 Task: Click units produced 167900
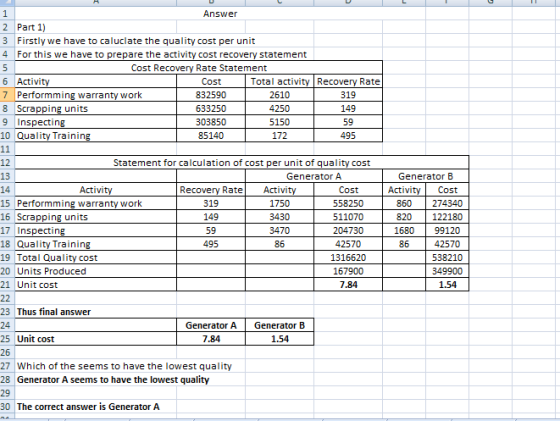(348, 271)
